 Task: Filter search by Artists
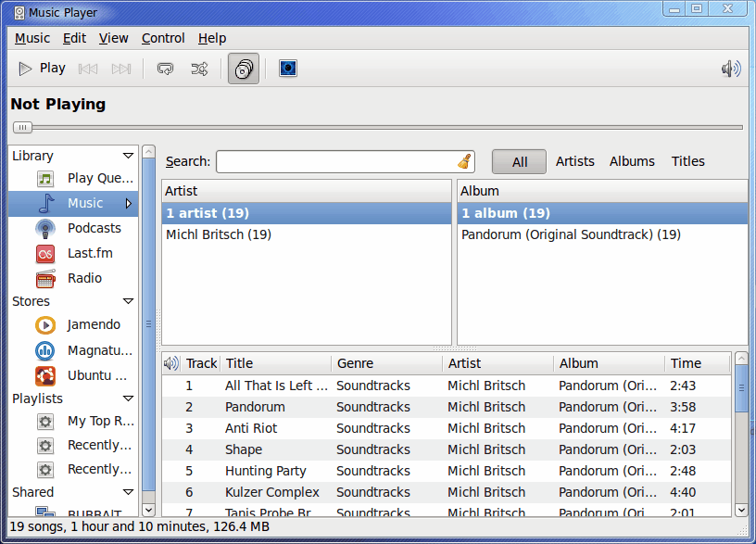(574, 161)
